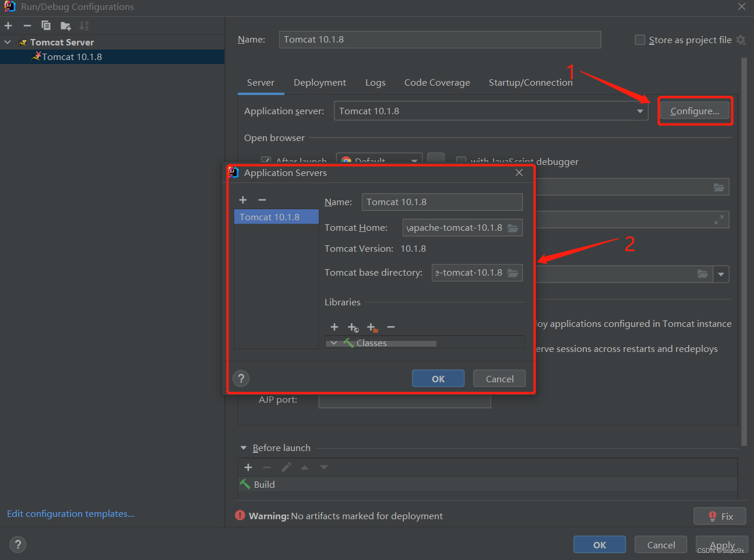Image resolution: width=754 pixels, height=560 pixels.
Task: Confirm Application Servers dialog with OK
Action: (x=438, y=379)
